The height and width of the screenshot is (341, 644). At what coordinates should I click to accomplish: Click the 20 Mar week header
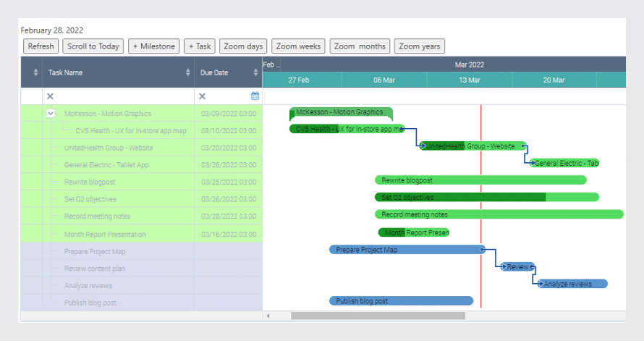click(x=554, y=80)
